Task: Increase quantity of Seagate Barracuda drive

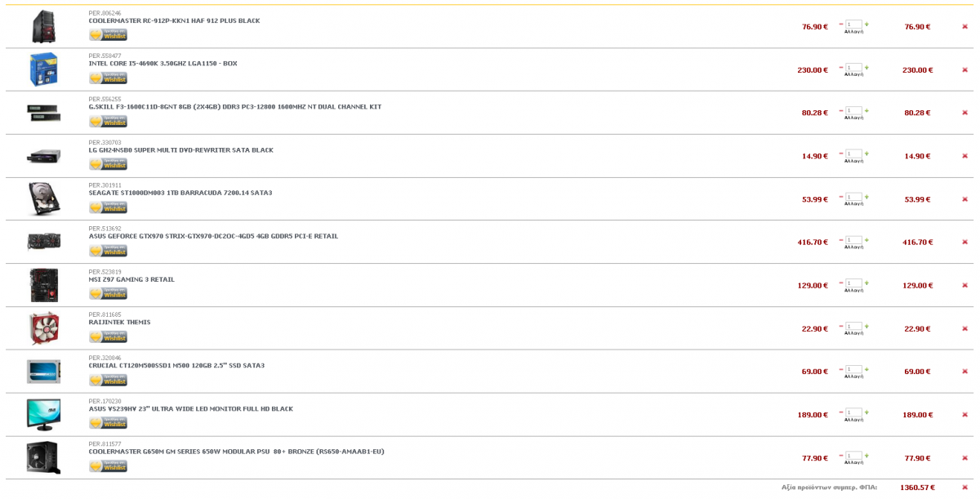Action: click(x=866, y=196)
